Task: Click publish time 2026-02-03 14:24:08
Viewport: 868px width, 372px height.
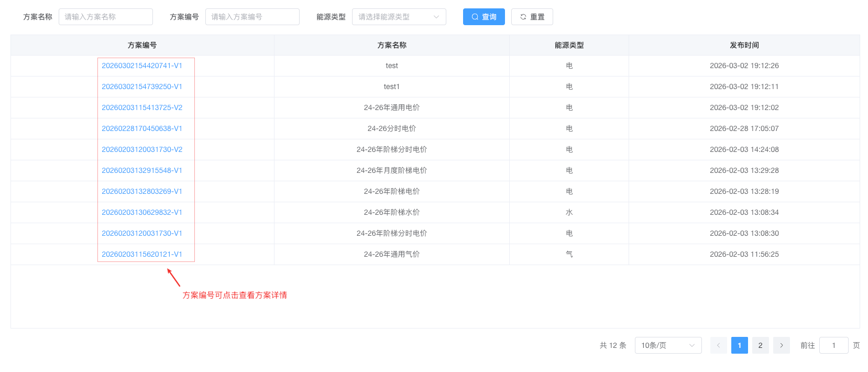Action: [x=744, y=149]
